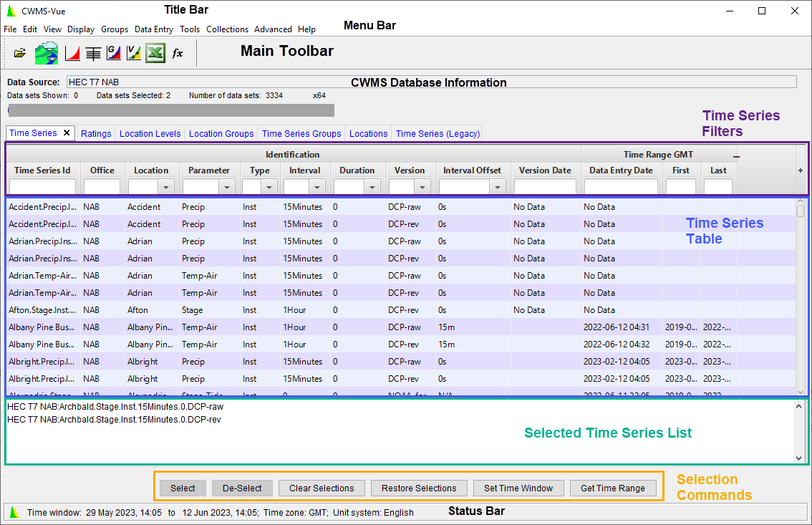Viewport: 812px width, 525px height.
Task: Click the plus icon beside filter columns
Action: click(800, 170)
